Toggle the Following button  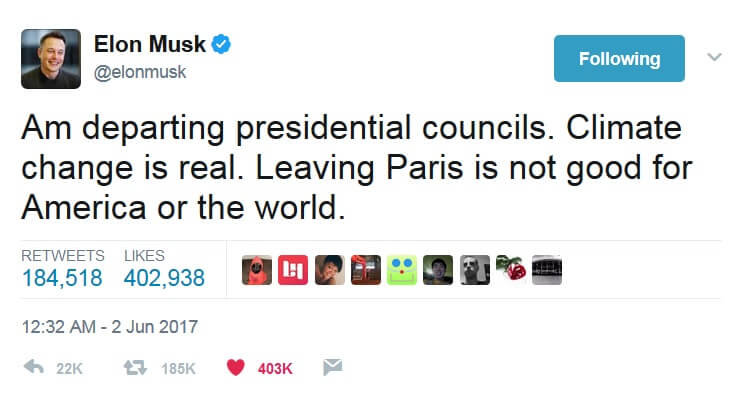pos(619,58)
